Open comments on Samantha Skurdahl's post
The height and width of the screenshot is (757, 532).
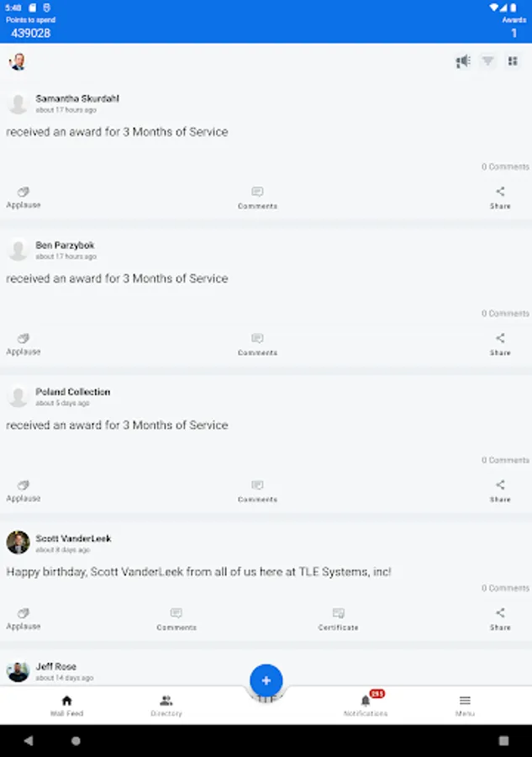point(257,197)
